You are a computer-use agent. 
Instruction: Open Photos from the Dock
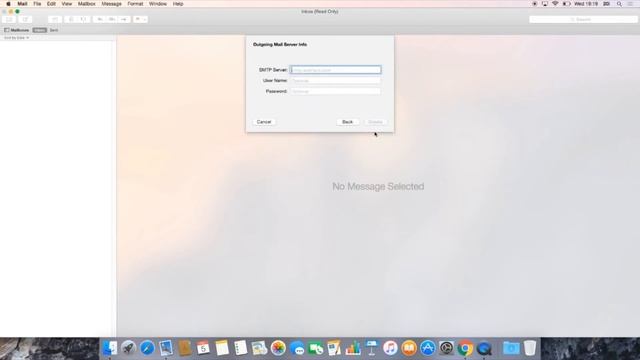pos(278,348)
